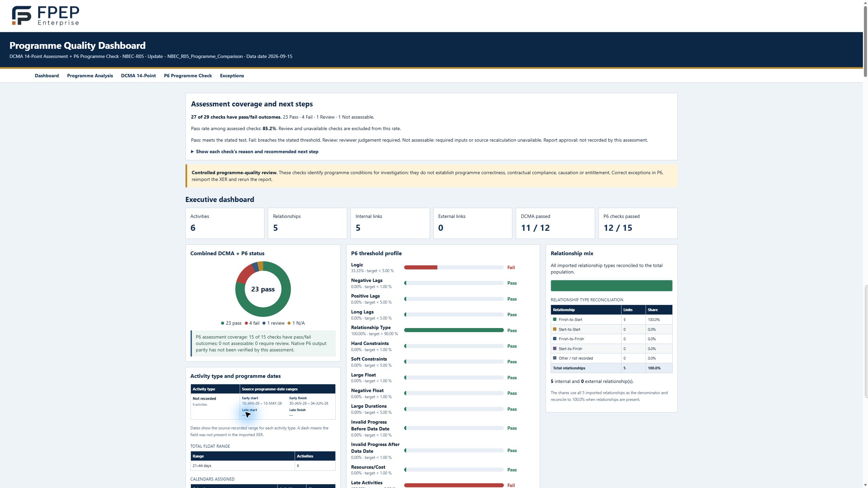Go to Programme Analysis section
The height and width of the screenshot is (488, 868).
tap(90, 76)
